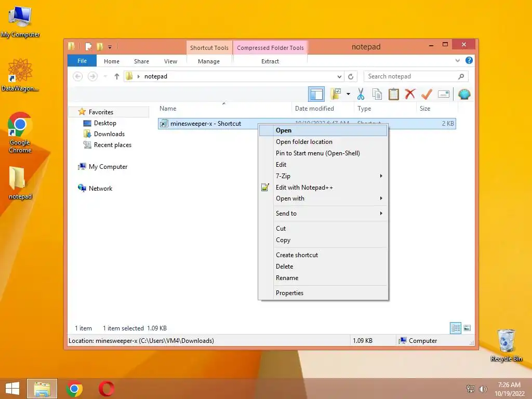Open the Extract tab
Viewport: 532px width, 399px height.
tap(270, 61)
